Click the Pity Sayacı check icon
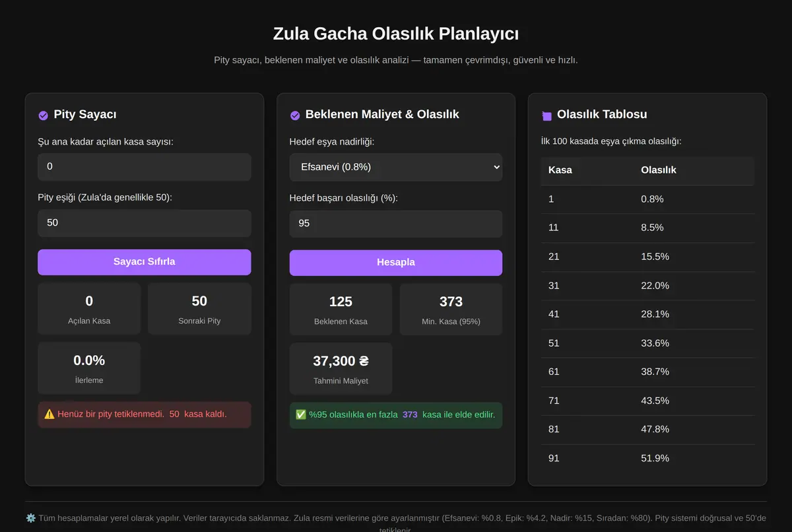 pos(43,116)
